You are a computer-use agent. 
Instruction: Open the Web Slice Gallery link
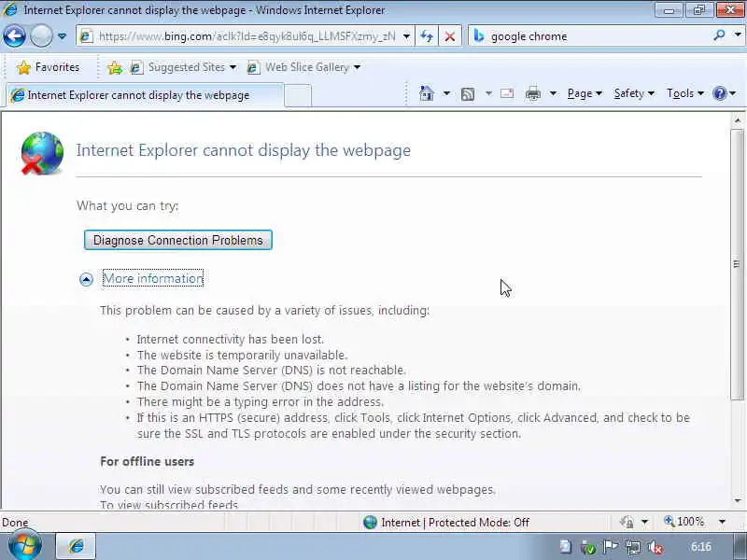pos(307,67)
